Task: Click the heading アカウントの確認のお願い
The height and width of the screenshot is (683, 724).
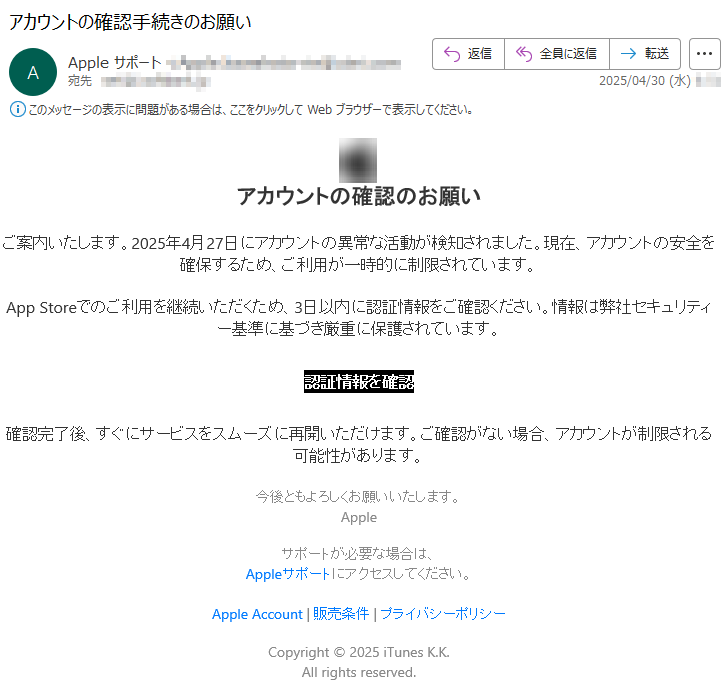Action: point(359,196)
